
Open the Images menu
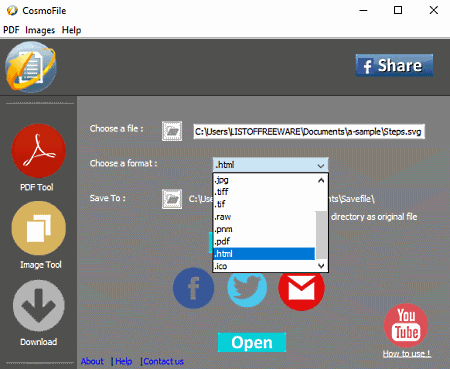click(x=40, y=30)
